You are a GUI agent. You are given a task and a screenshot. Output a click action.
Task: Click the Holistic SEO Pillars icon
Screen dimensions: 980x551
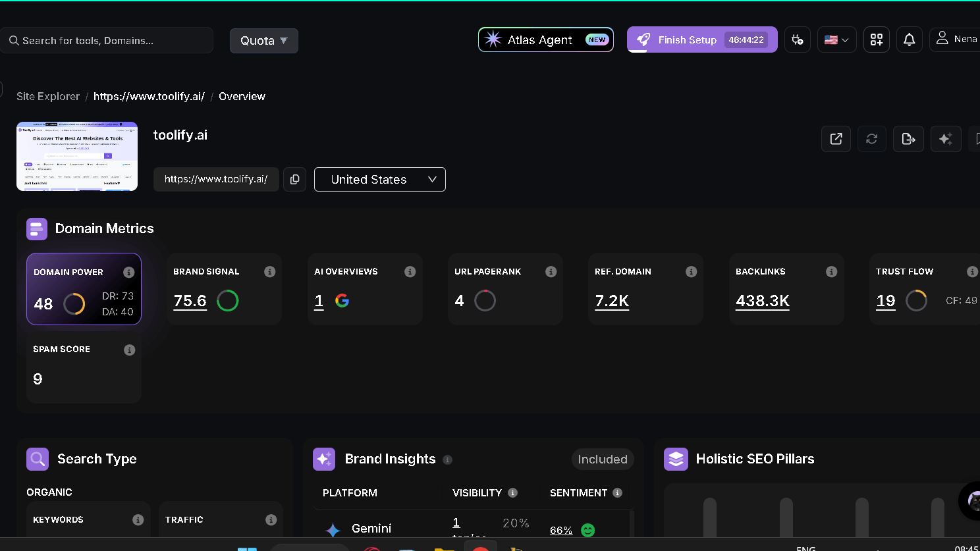click(x=676, y=459)
